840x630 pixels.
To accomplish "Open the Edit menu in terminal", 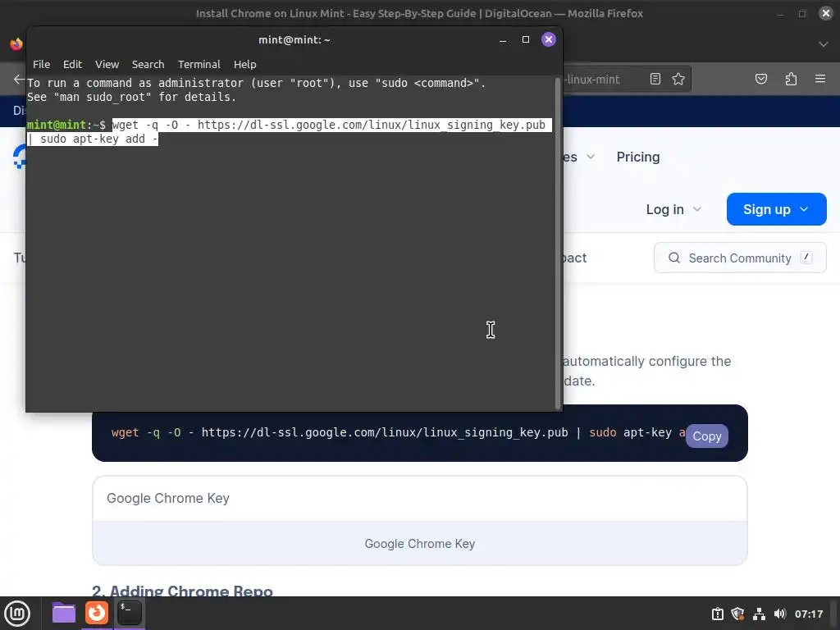I will click(72, 64).
